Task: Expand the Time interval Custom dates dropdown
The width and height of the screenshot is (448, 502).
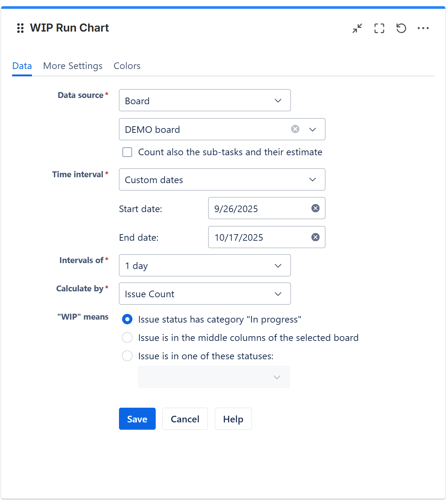Action: [222, 180]
